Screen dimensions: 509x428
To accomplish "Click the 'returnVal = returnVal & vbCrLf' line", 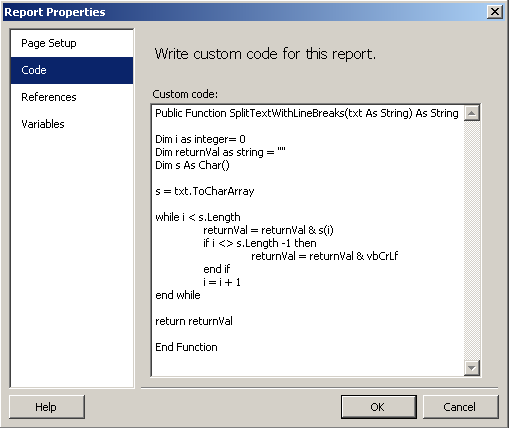I will point(325,256).
